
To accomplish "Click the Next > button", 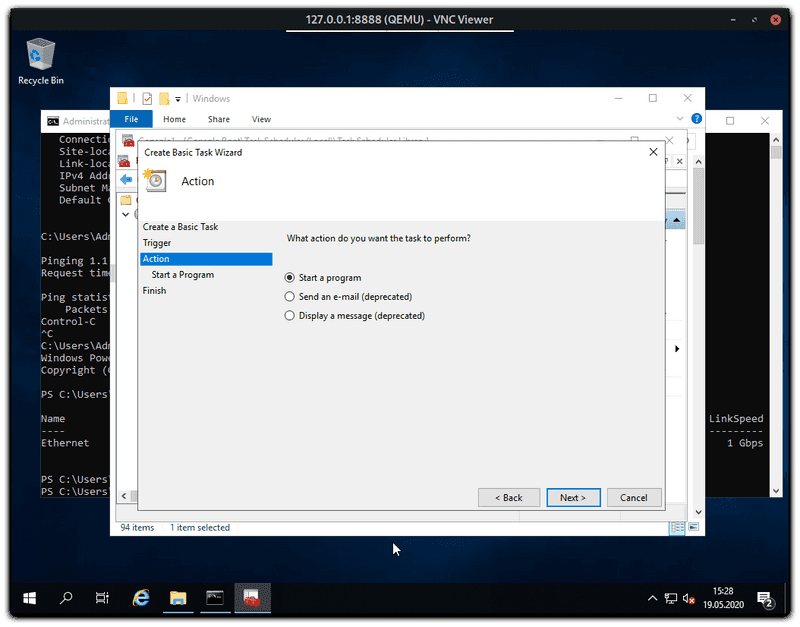I will [573, 497].
